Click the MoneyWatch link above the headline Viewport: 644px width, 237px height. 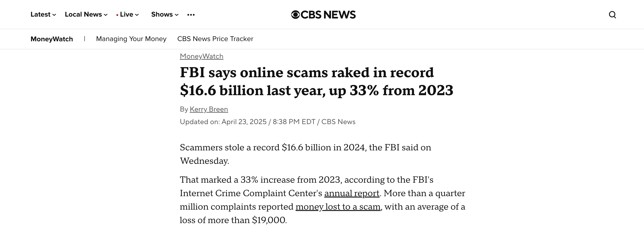coord(202,56)
